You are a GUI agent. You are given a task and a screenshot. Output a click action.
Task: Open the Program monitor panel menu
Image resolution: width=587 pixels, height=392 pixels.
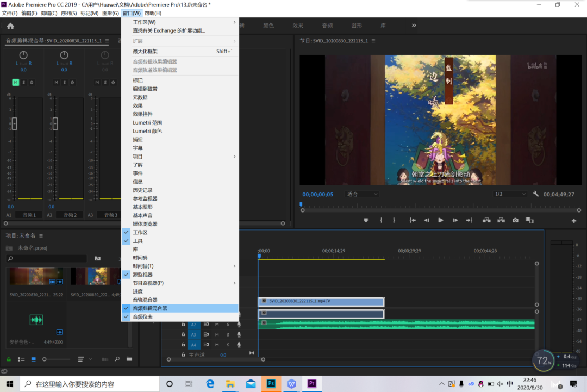pyautogui.click(x=373, y=41)
